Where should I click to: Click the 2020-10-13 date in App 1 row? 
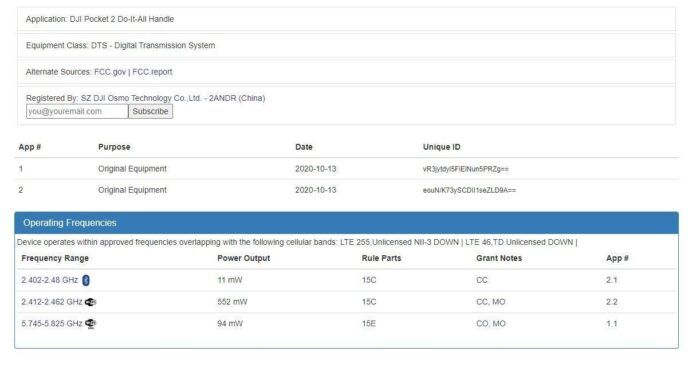[316, 169]
